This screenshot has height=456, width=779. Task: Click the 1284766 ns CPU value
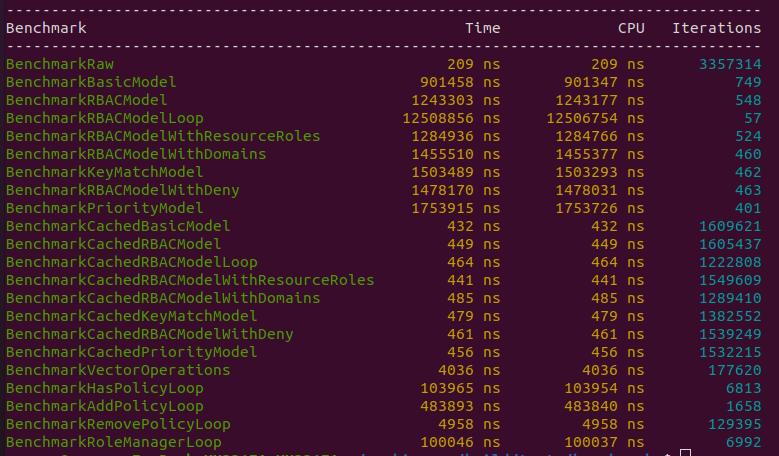(600, 136)
